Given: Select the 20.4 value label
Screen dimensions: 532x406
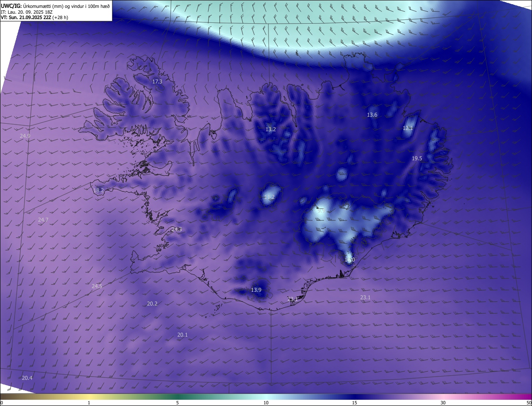Looking at the screenshot, I should click(27, 378).
